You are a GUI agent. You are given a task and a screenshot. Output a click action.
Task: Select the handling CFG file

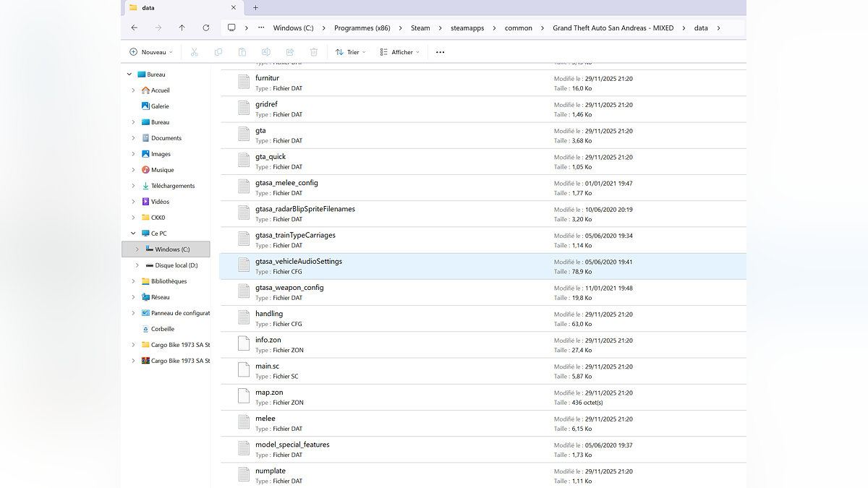click(x=269, y=314)
